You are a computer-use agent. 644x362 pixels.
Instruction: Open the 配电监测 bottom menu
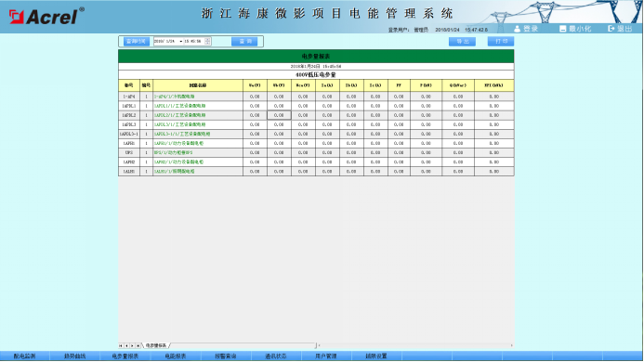25,356
